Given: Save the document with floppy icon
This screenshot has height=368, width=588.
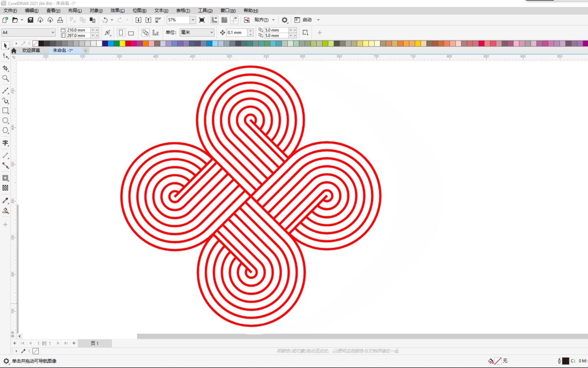Looking at the screenshot, I should [x=30, y=20].
